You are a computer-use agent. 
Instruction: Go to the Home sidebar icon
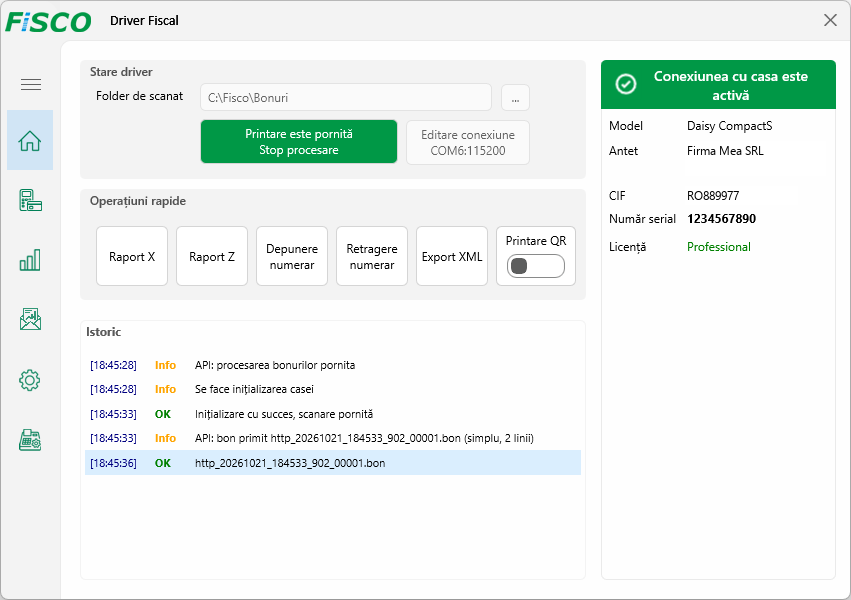30,141
